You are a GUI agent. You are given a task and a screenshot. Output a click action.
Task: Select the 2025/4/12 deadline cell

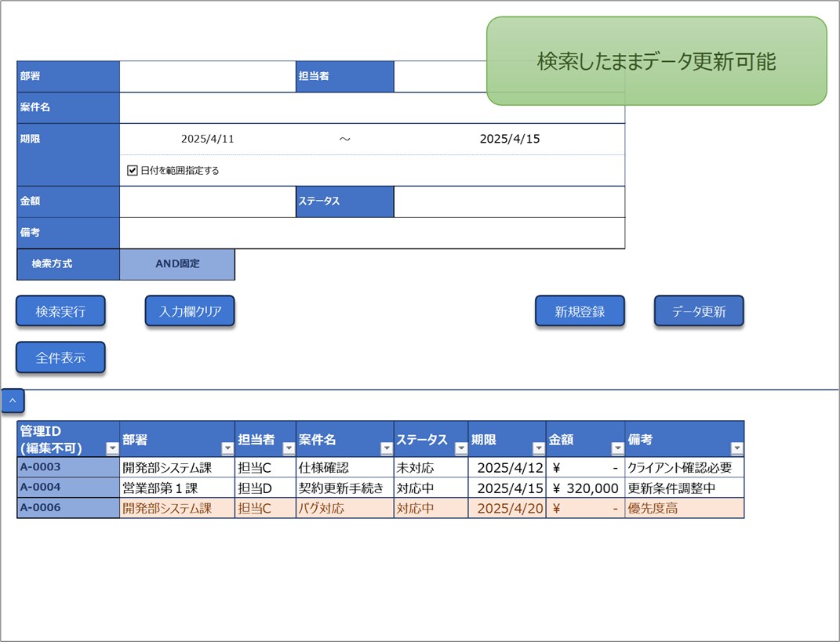pyautogui.click(x=507, y=467)
